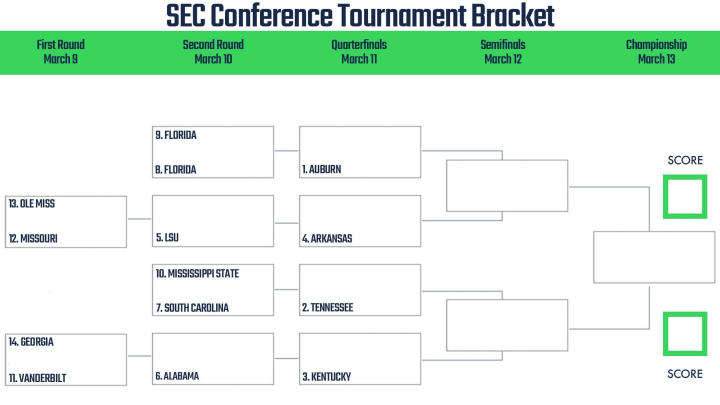The image size is (720, 405).
Task: Select 10. Mississippi State team entry
Action: pos(197,274)
